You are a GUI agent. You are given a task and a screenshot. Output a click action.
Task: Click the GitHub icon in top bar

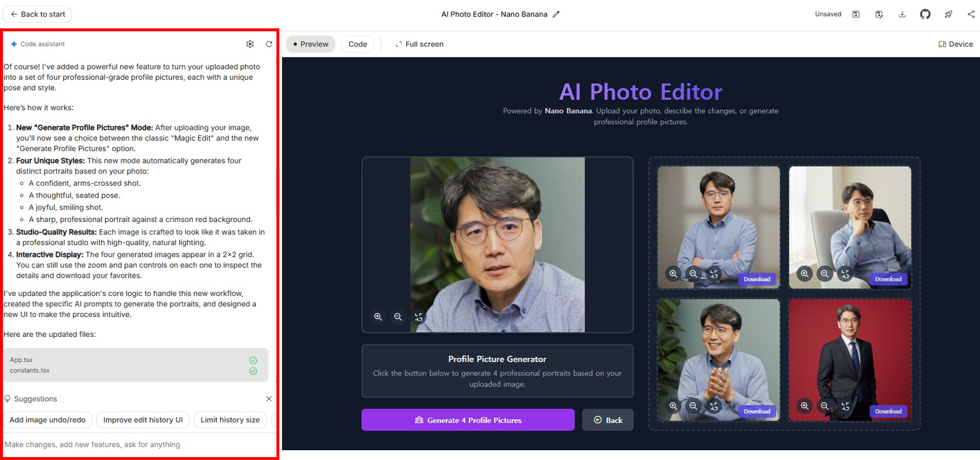[925, 14]
